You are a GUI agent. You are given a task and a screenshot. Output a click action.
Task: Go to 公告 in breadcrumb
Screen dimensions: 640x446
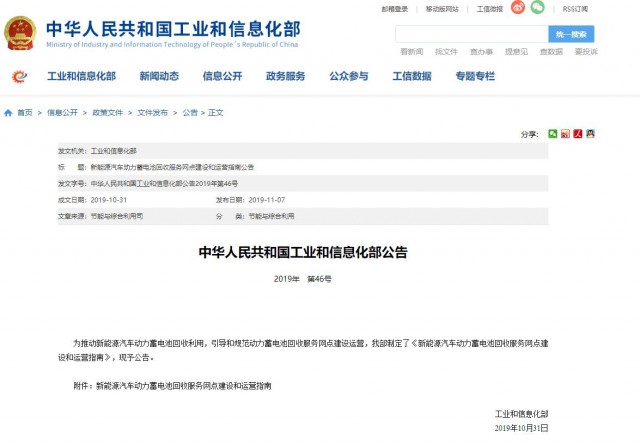pyautogui.click(x=190, y=113)
